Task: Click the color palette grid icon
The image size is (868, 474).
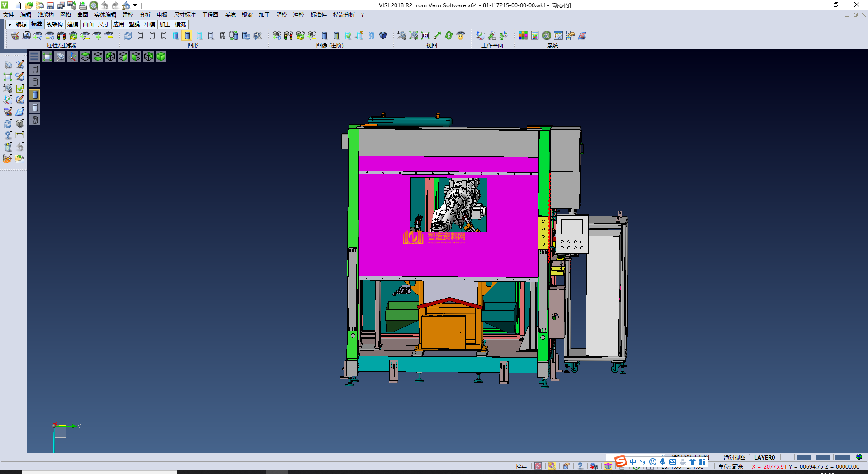Action: pos(523,35)
